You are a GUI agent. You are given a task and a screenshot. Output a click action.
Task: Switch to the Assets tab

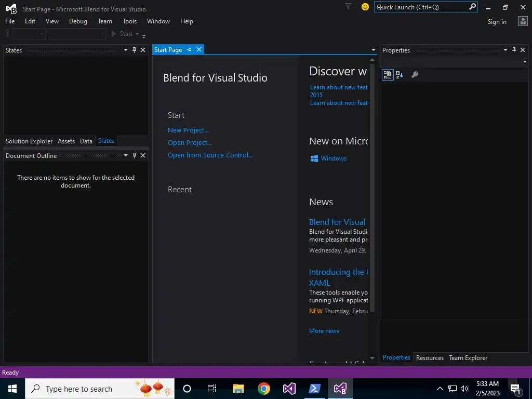(66, 141)
